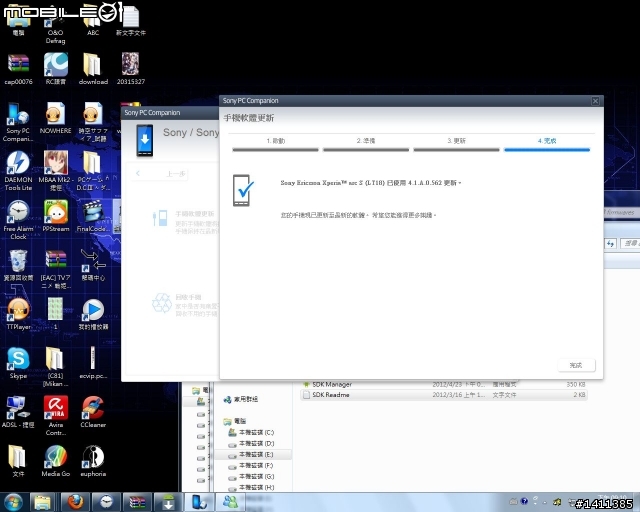Open Free Alarm Clock desktop icon
640x512 pixels.
click(18, 219)
